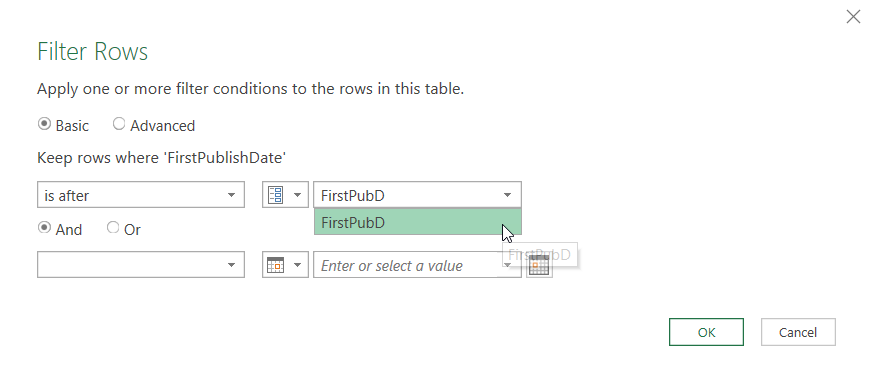Click the arrow of FirstPubD combo box
Image resolution: width=873 pixels, height=381 pixels.
(x=507, y=195)
